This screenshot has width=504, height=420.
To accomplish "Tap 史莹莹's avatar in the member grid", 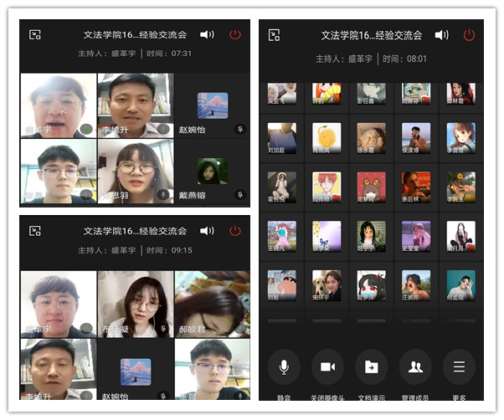I will [x=416, y=236].
